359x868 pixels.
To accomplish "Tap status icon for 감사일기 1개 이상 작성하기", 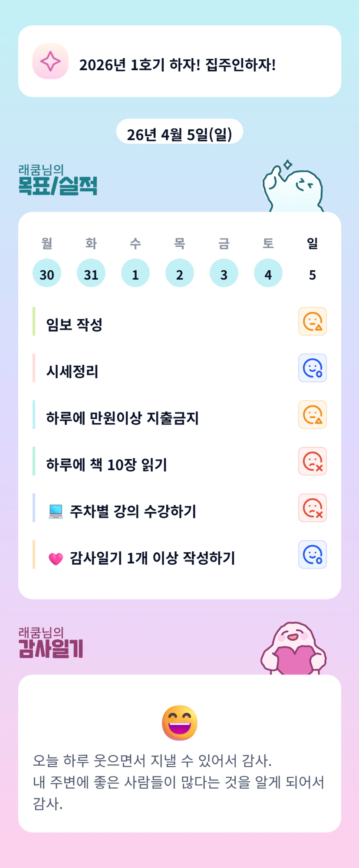I will 312,554.
